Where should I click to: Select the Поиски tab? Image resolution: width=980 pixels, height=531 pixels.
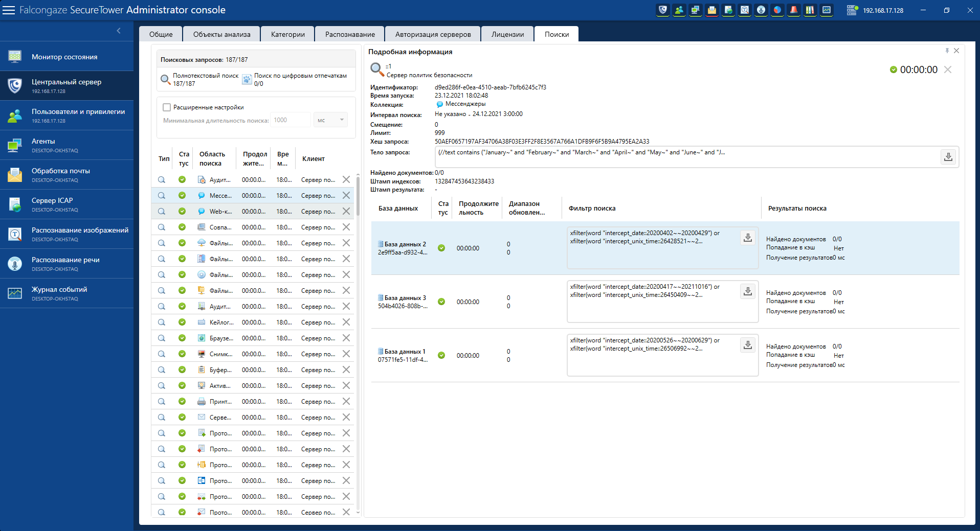click(x=556, y=34)
